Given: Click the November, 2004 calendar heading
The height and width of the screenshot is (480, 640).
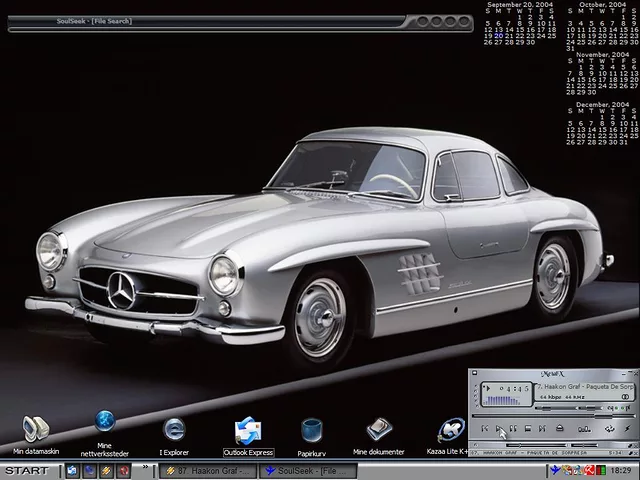Looking at the screenshot, I should point(602,54).
